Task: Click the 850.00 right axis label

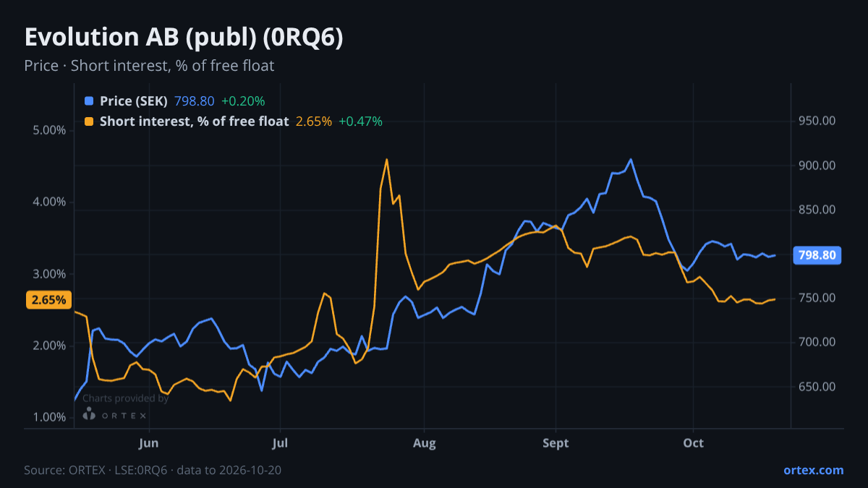Action: [x=817, y=210]
